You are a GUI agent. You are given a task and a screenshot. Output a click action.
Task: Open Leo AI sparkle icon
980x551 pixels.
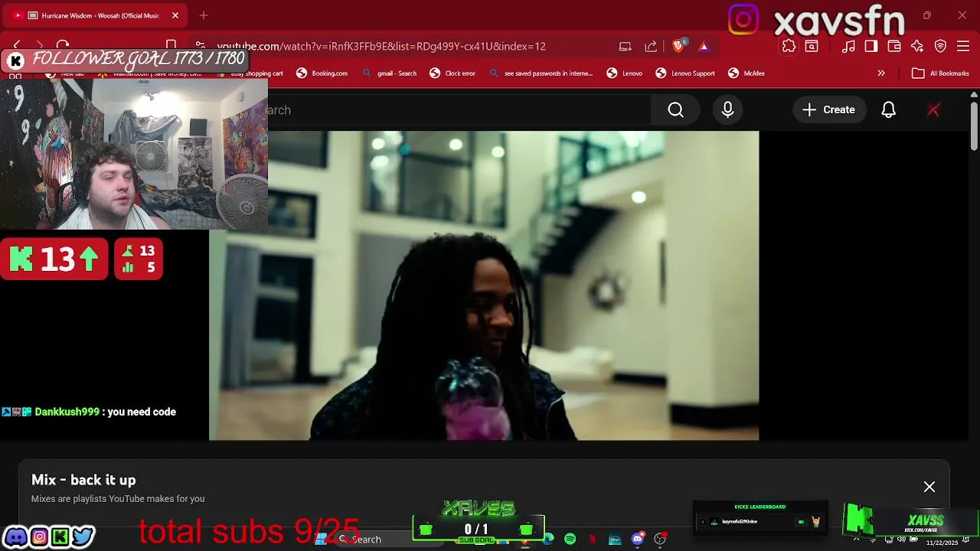(x=917, y=46)
